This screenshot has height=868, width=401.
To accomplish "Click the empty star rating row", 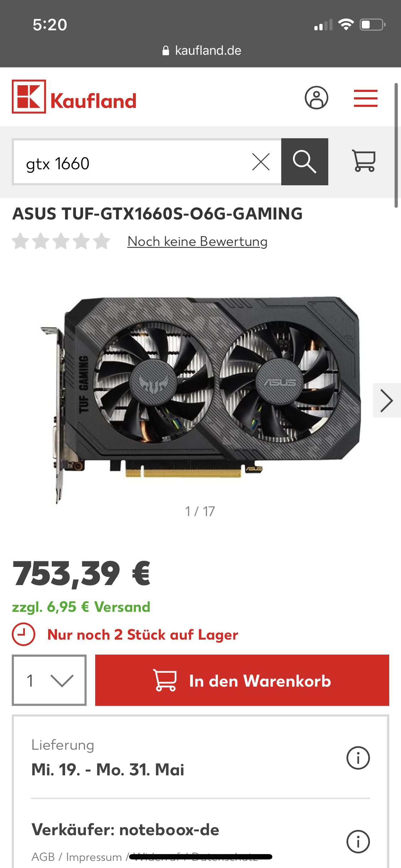I will click(x=61, y=241).
